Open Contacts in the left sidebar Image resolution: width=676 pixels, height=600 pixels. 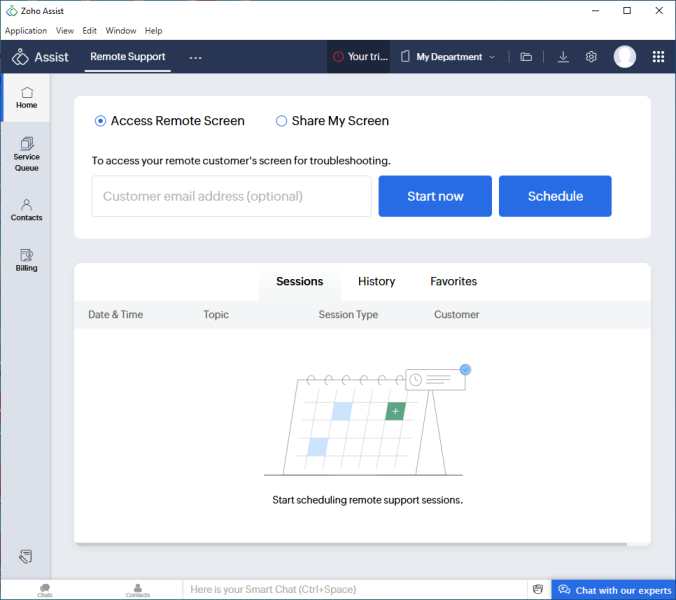coord(26,209)
